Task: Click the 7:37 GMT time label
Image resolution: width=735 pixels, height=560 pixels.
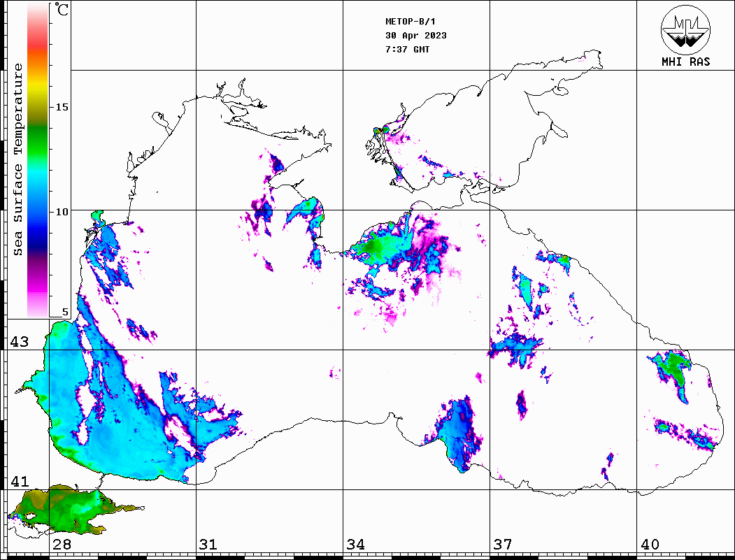Action: click(407, 49)
